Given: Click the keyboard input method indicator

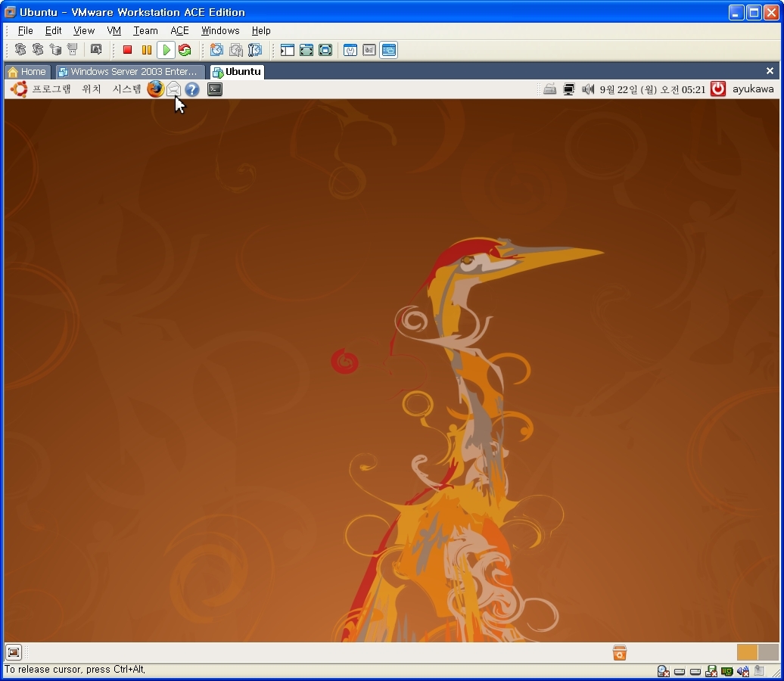Looking at the screenshot, I should [550, 89].
